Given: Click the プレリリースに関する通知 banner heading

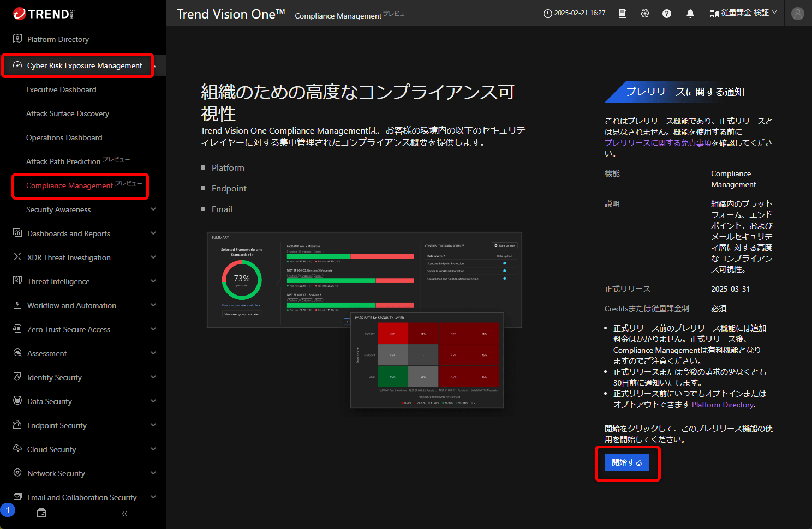Looking at the screenshot, I should (x=685, y=92).
